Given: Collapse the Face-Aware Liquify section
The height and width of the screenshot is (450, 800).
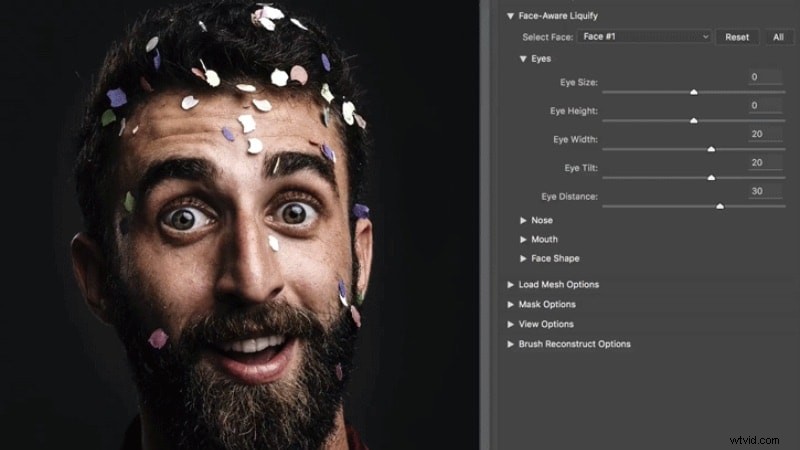Looking at the screenshot, I should [x=510, y=16].
